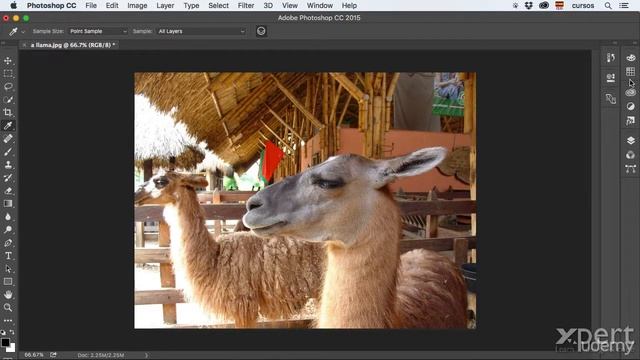Select the Zoom tool
Viewport: 640px width, 360px height.
[x=8, y=308]
